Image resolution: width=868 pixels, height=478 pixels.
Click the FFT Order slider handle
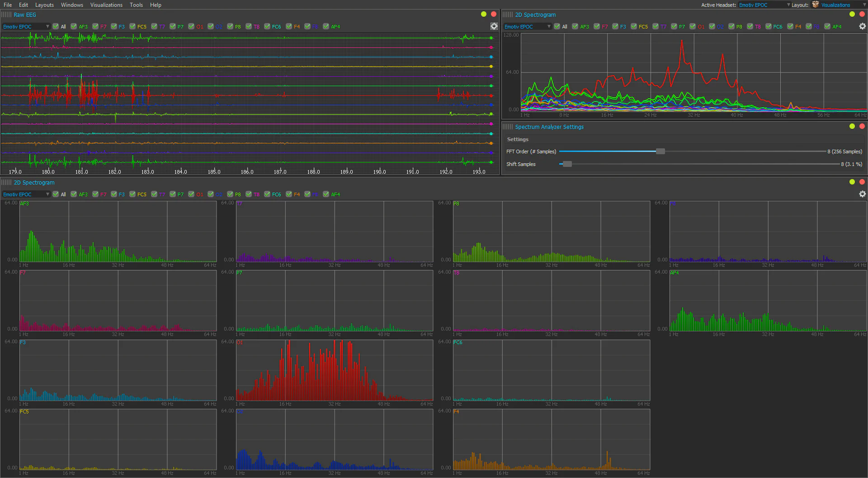click(660, 151)
